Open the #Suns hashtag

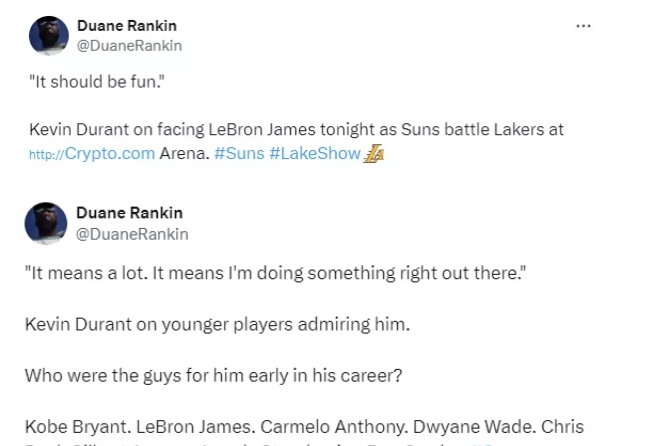pyautogui.click(x=238, y=154)
